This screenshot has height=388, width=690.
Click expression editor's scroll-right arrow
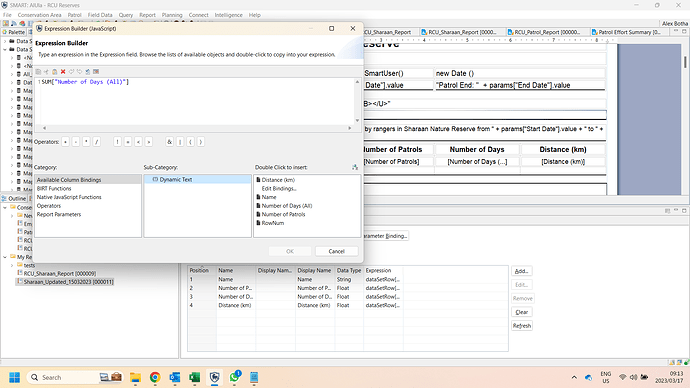tap(350, 128)
